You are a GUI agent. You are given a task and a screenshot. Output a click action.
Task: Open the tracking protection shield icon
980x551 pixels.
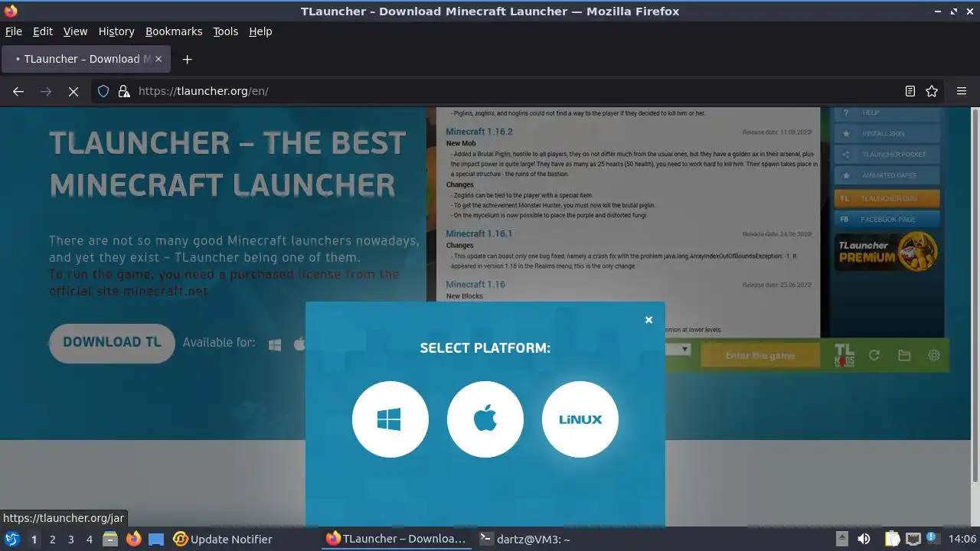click(103, 91)
